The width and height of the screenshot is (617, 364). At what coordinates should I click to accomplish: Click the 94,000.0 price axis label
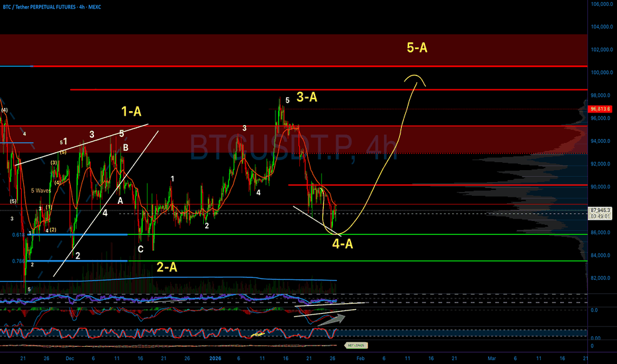pos(602,141)
